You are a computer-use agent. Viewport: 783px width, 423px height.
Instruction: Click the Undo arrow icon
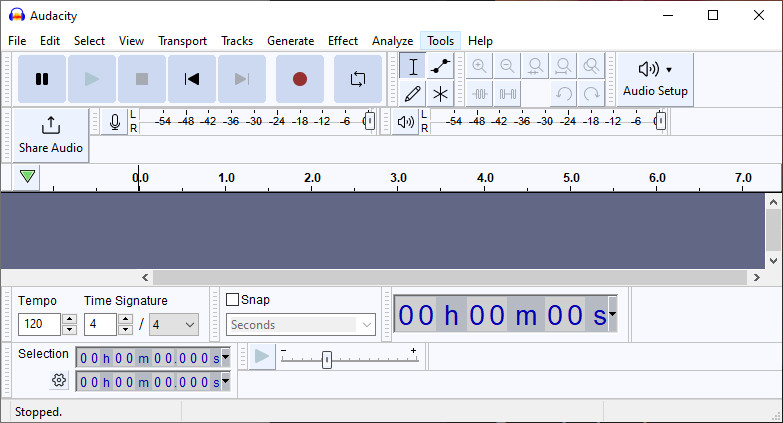point(563,94)
